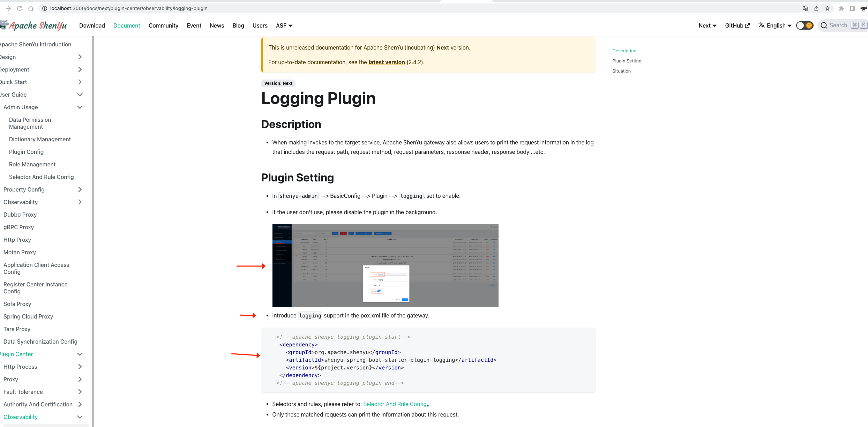Open the ASF dropdown in navbar

click(x=284, y=25)
